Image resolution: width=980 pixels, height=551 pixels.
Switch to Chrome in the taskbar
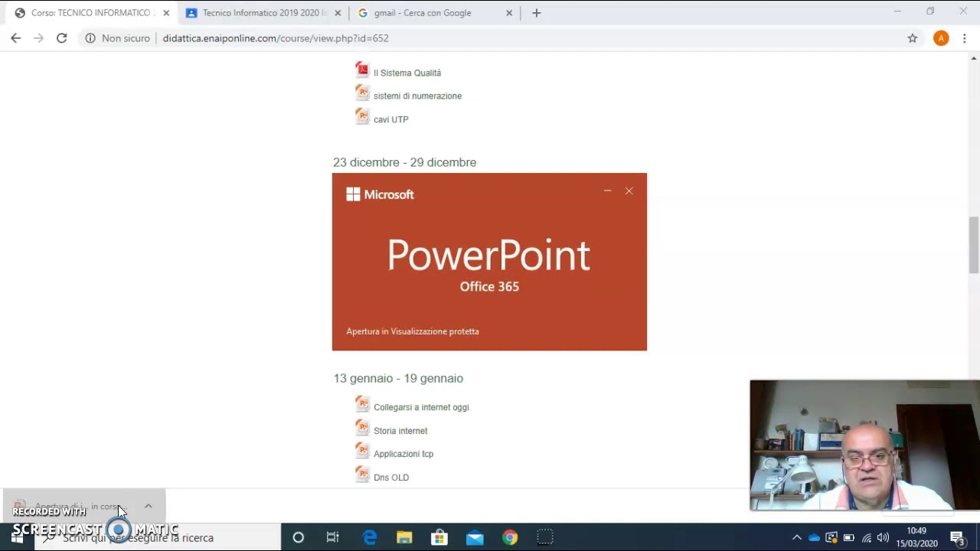click(510, 537)
